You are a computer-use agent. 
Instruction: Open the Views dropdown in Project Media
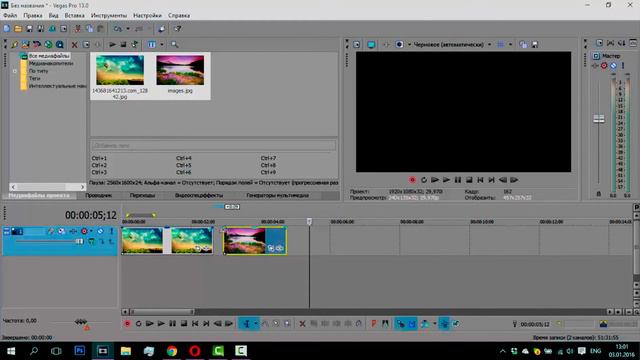[162, 44]
